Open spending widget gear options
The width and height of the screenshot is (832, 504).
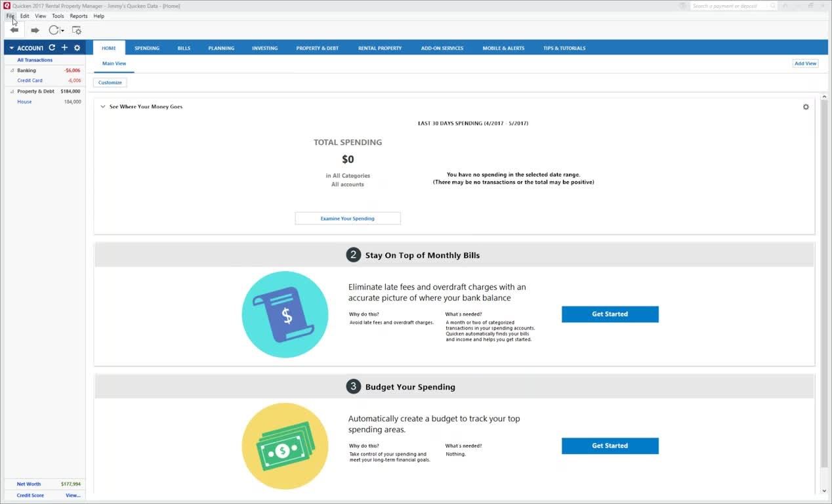click(806, 107)
